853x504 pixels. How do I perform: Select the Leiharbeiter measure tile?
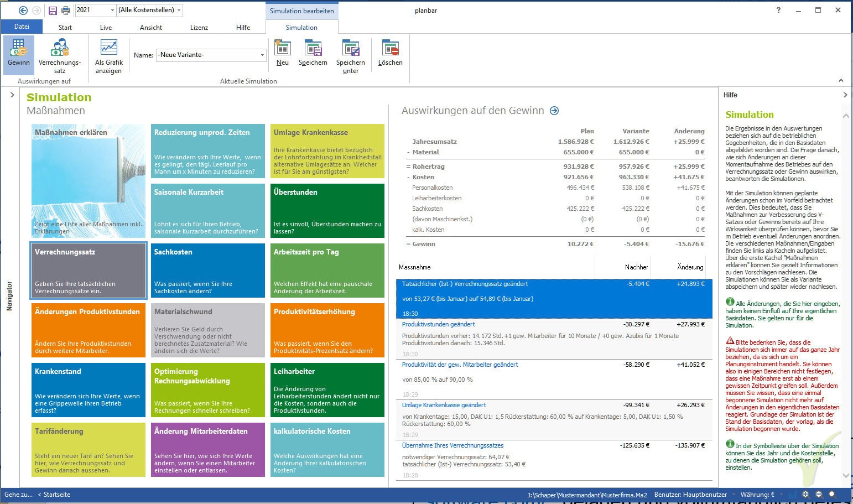tap(327, 389)
